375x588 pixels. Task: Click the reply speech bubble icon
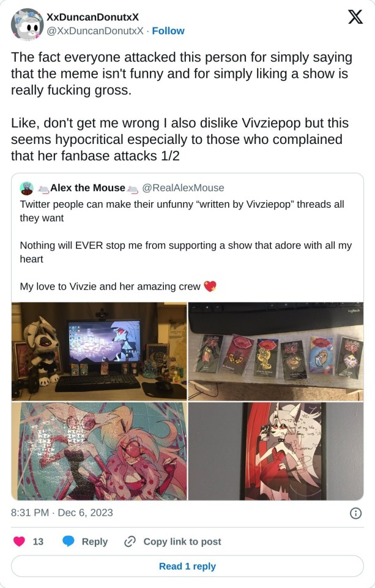coord(68,541)
